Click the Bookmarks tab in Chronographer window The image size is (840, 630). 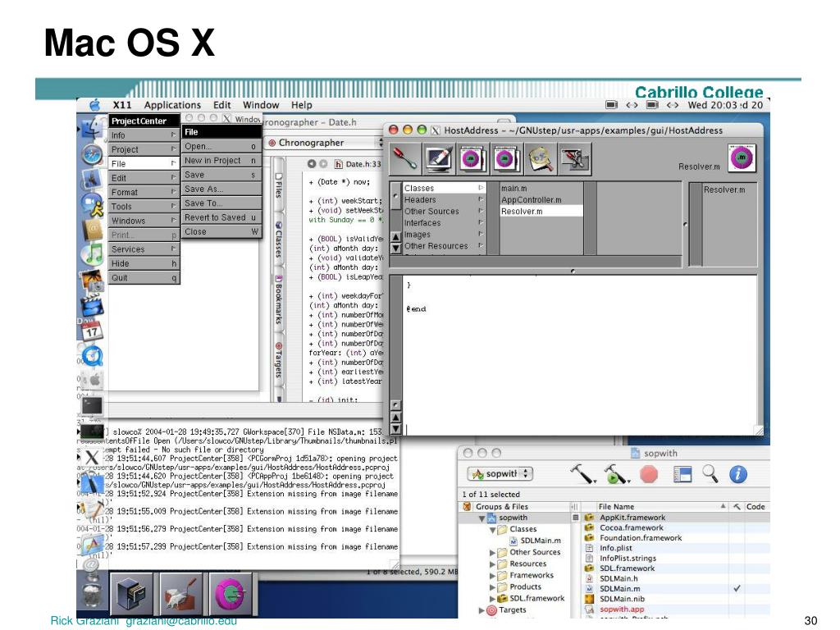pos(279,299)
